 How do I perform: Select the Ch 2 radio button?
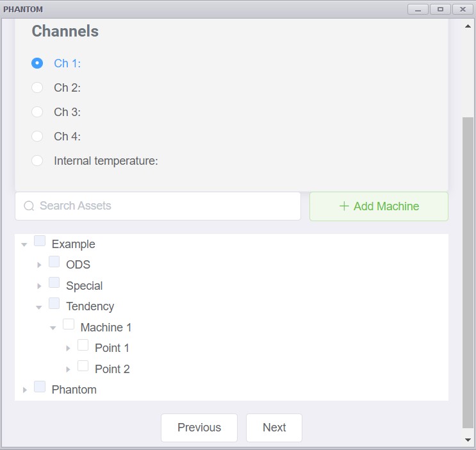(x=37, y=88)
